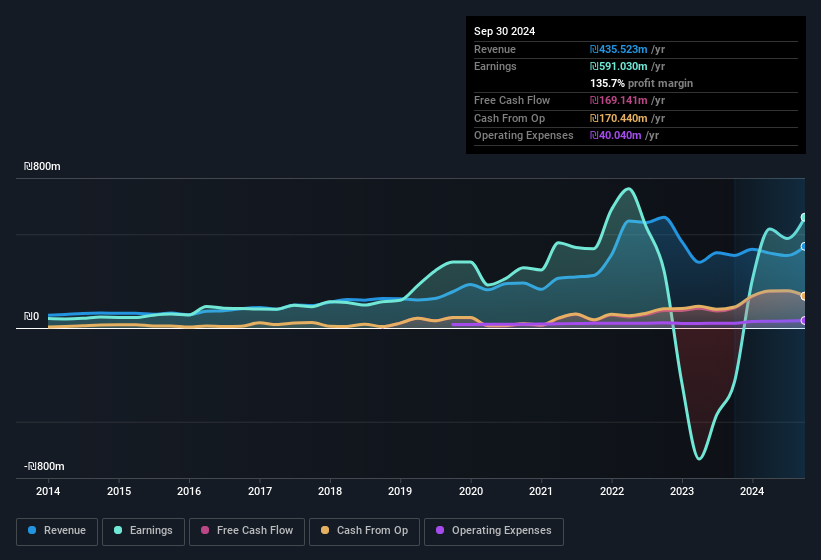Click the 2024 x-axis label
821x560 pixels.
tap(752, 491)
